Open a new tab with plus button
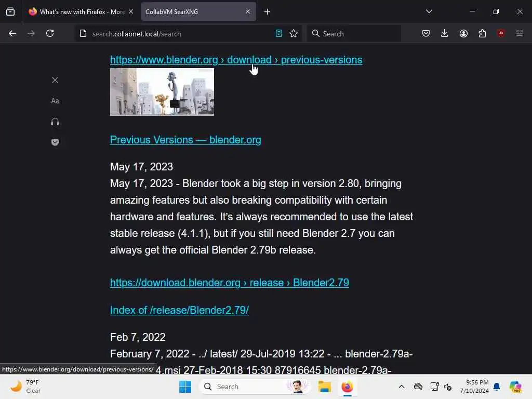532x399 pixels. (x=268, y=12)
